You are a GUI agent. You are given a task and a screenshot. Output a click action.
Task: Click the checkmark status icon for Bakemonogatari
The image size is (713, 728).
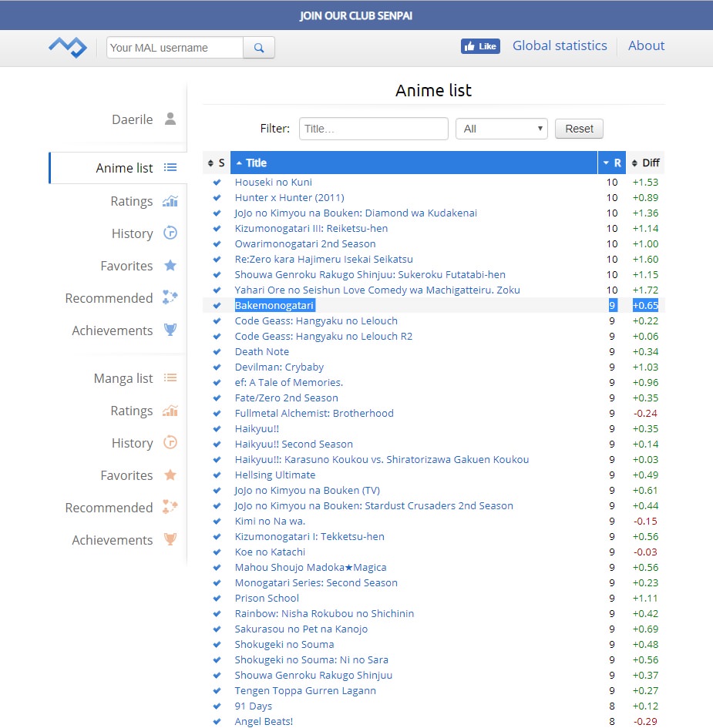coord(217,306)
